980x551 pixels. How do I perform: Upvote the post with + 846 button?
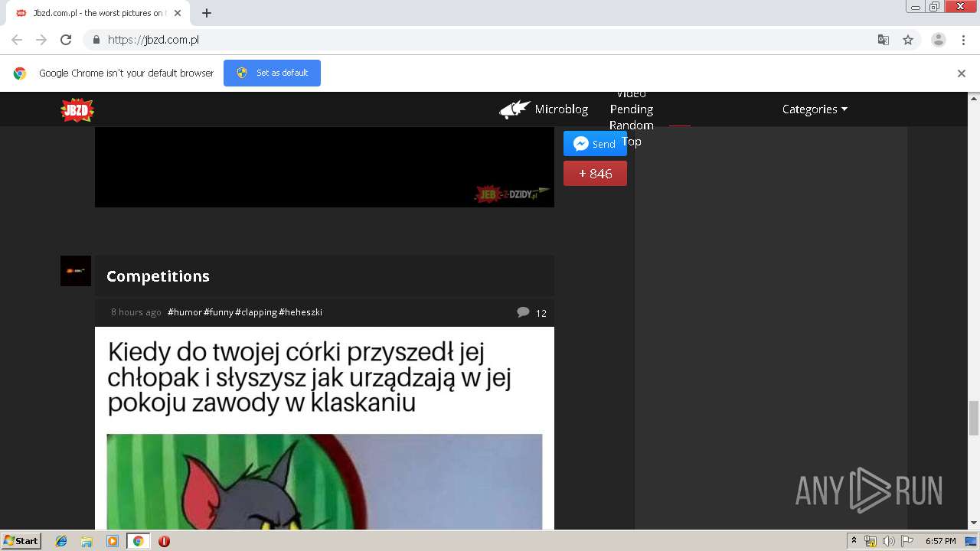(595, 174)
